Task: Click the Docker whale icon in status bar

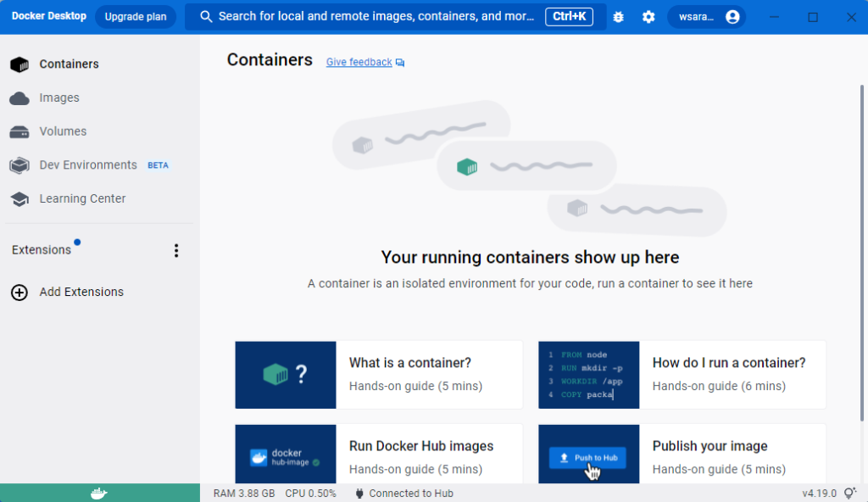Action: pyautogui.click(x=99, y=494)
